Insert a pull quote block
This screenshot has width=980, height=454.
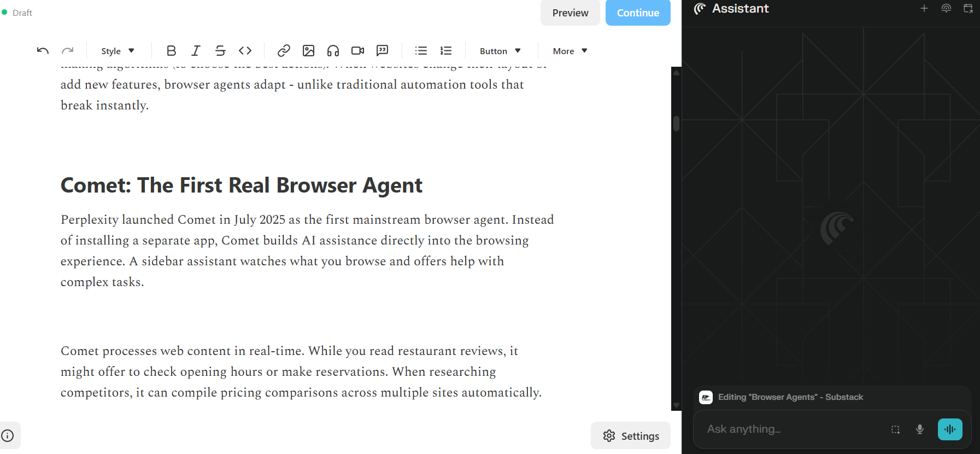(x=382, y=51)
